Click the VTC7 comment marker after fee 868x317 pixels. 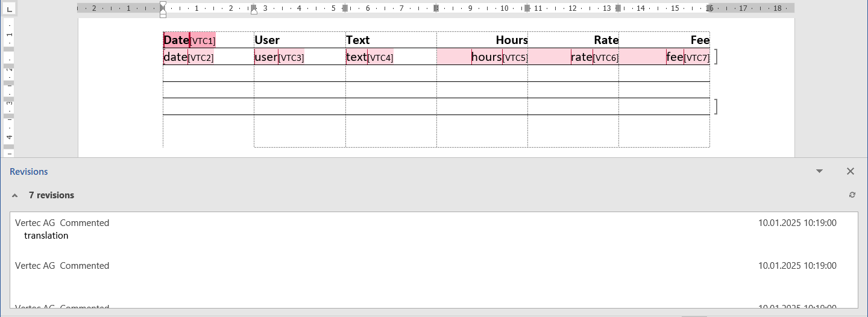point(697,57)
